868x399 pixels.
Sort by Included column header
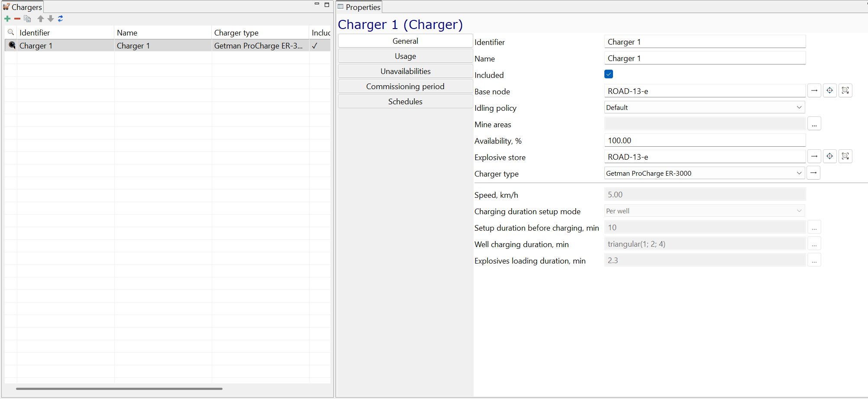coord(320,32)
